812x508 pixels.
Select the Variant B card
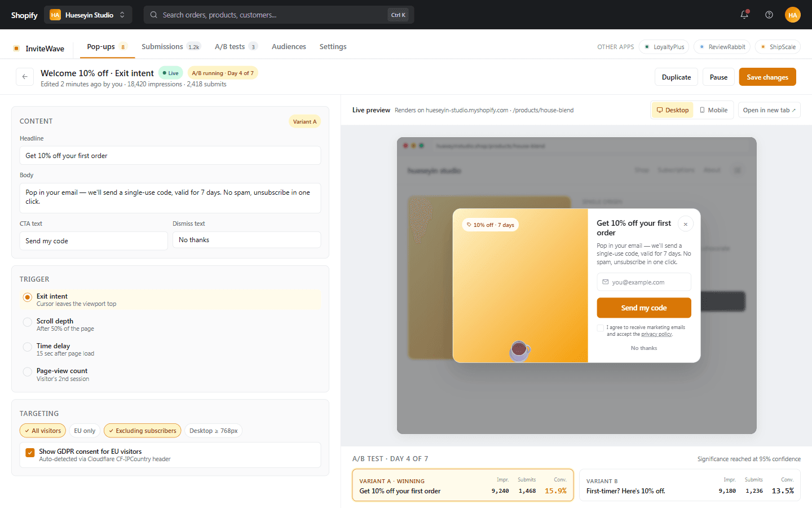pos(690,485)
